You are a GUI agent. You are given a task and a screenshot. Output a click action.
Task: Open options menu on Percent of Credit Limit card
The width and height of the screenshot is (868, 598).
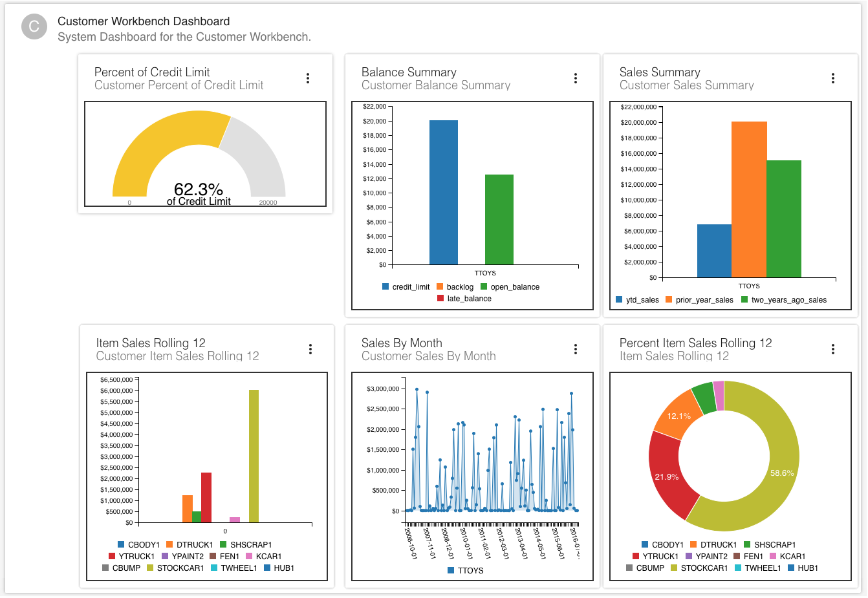point(308,78)
